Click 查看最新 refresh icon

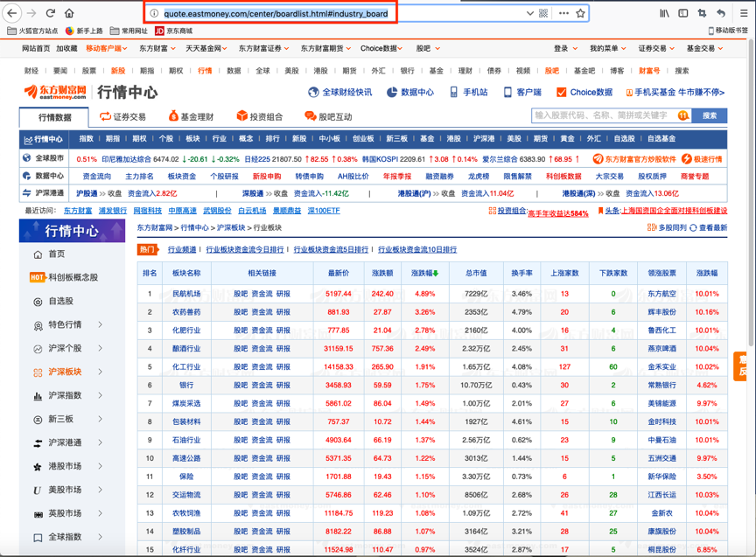point(708,227)
